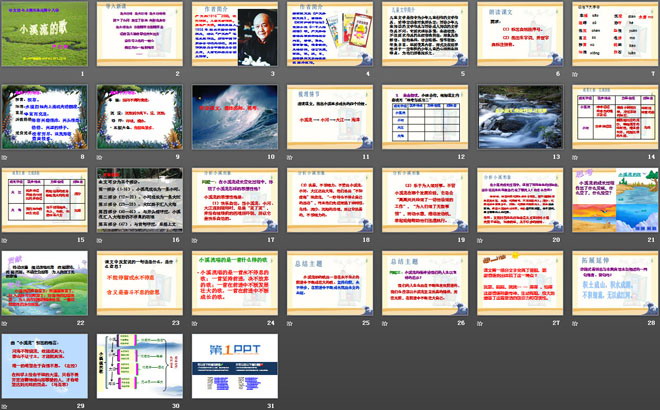Select table slide 15

pyautogui.click(x=45, y=200)
